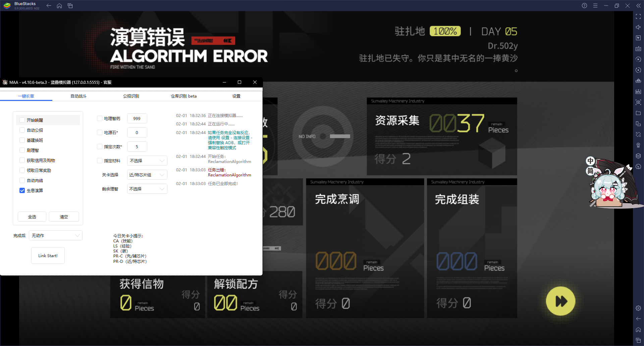Viewport: 644px width, 346px height.
Task: Switch to the 设置 tab
Action: pos(236,96)
